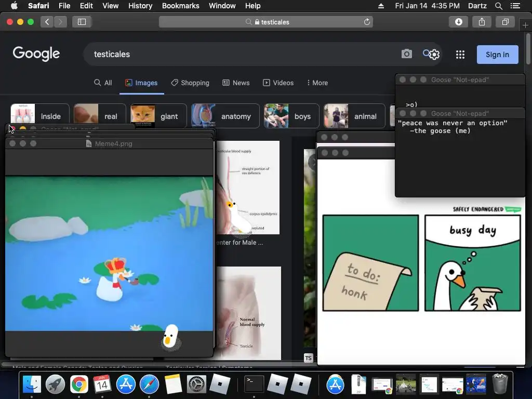This screenshot has height=399, width=532.
Task: Search by image camera icon
Action: coord(406,54)
